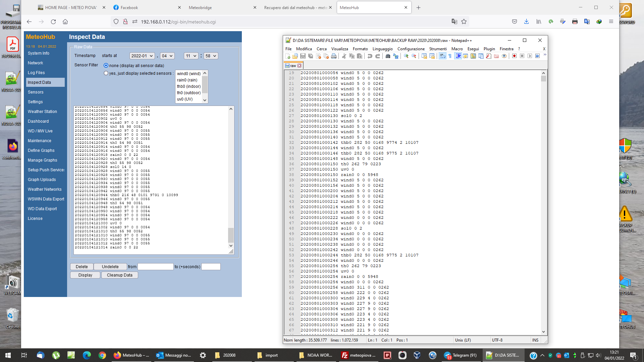The image size is (644, 362).
Task: Open the Sensors link in MeteoHub sidebar
Action: pos(36,92)
